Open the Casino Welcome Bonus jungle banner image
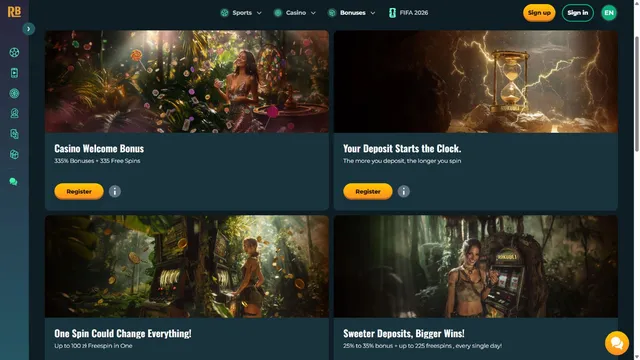 [187, 82]
